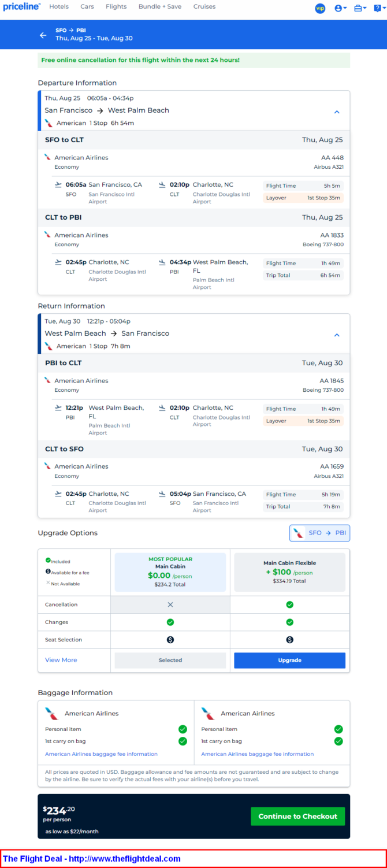The image size is (387, 868).
Task: Click the 1st carry on bag checkmark in left card
Action: pos(183,741)
